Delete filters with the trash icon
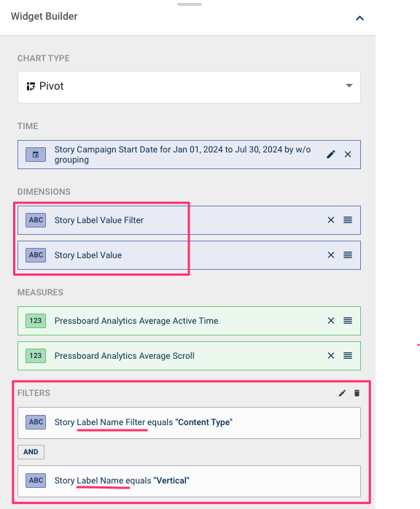Screen dimensions: 420x509 pyautogui.click(x=357, y=394)
